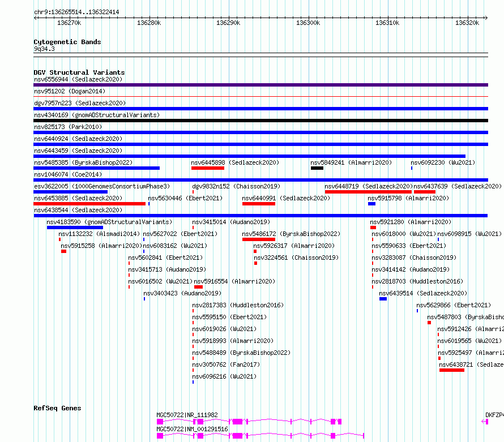Viewport: 504px width, 442px height.
Task: Click the 136290k ruler position label
Action: point(228,23)
